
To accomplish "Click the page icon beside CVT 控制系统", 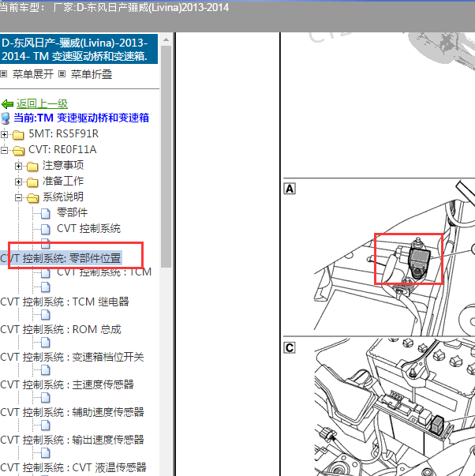I will coord(46,229).
